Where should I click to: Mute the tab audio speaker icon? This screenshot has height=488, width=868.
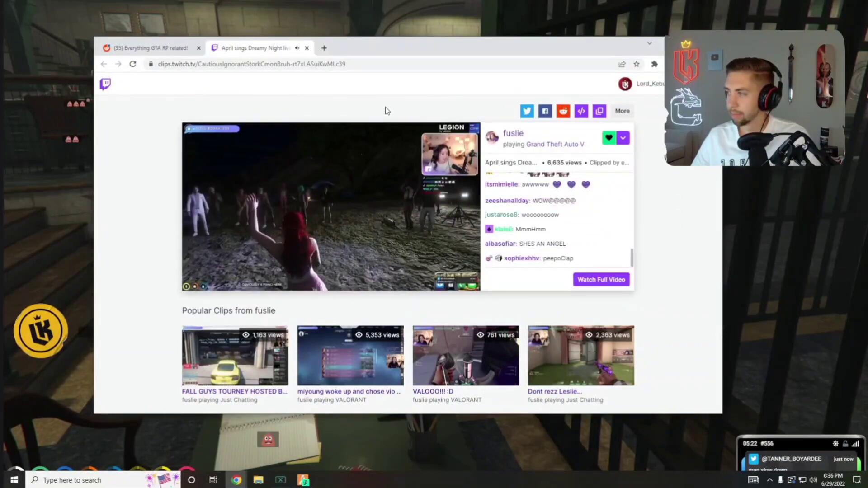pos(297,48)
